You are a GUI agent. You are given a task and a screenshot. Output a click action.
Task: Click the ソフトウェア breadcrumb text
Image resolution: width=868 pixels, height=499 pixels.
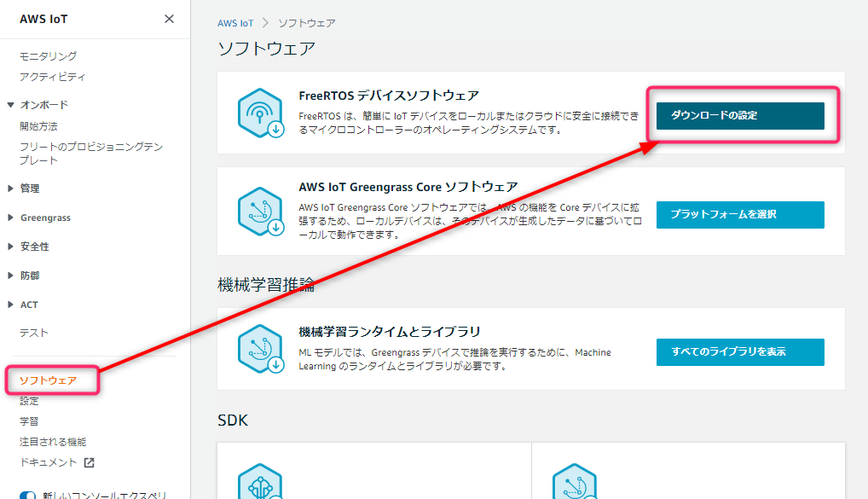tap(307, 23)
